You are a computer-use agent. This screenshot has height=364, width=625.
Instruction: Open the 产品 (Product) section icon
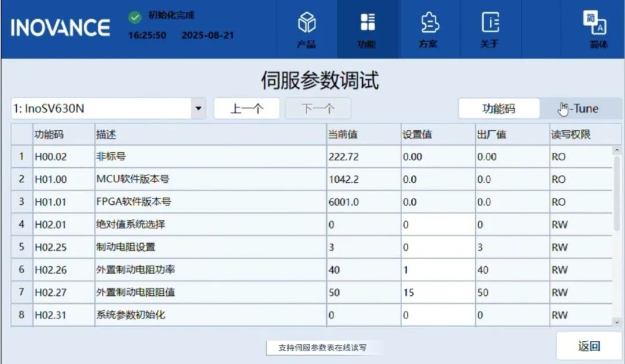(307, 23)
